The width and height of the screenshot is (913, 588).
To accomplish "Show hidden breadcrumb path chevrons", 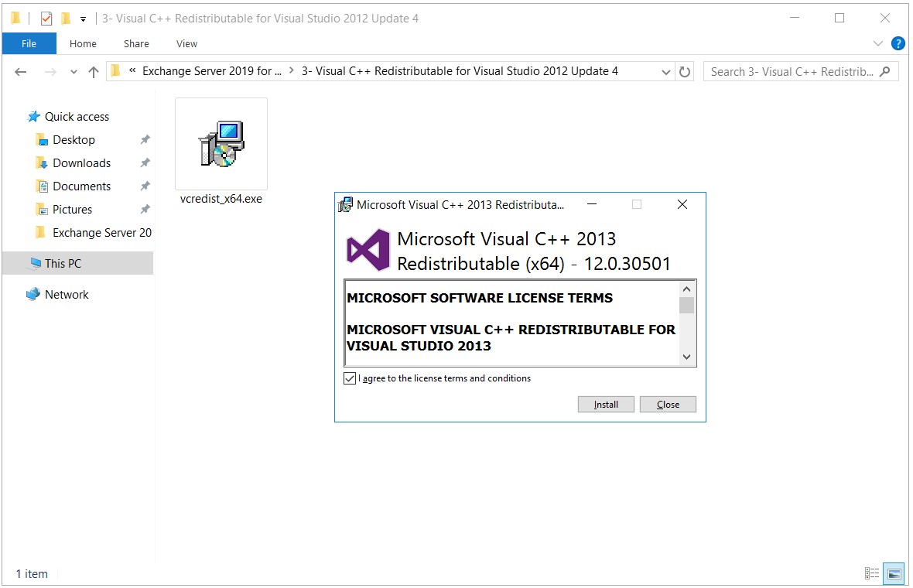I will coord(132,70).
